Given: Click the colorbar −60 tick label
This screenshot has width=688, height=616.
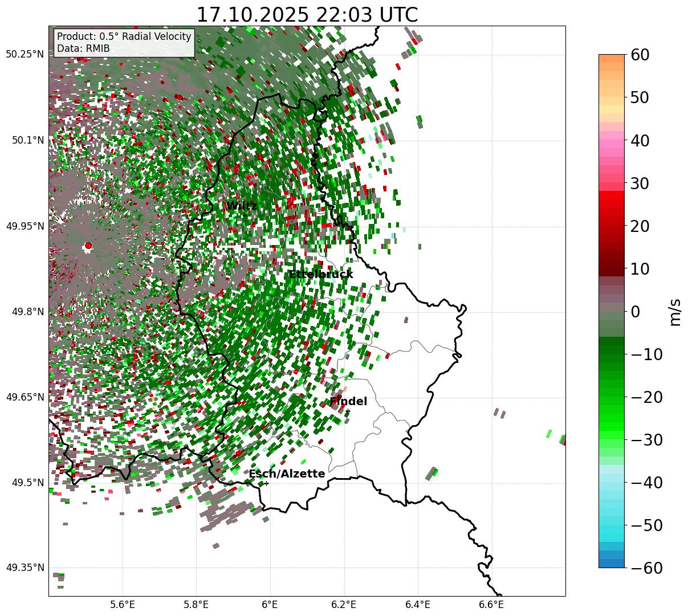Looking at the screenshot, I should tap(646, 568).
